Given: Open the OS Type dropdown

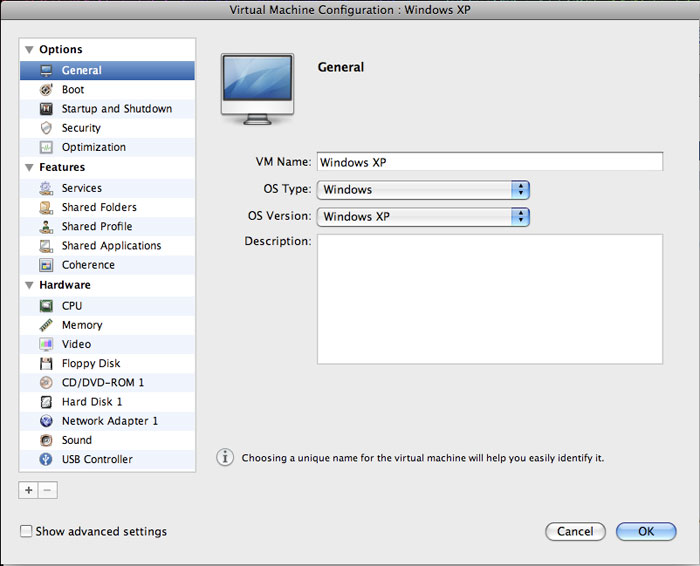Looking at the screenshot, I should [x=422, y=190].
